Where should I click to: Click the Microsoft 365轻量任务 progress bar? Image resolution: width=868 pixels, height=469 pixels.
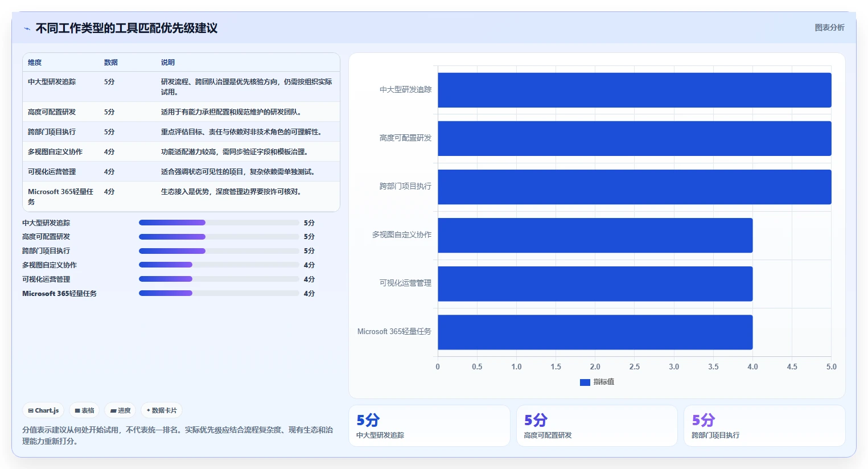click(x=219, y=293)
